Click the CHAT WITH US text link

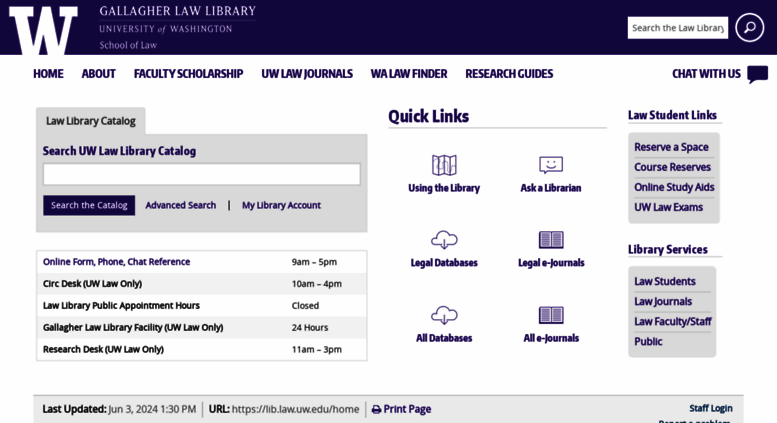[706, 74]
